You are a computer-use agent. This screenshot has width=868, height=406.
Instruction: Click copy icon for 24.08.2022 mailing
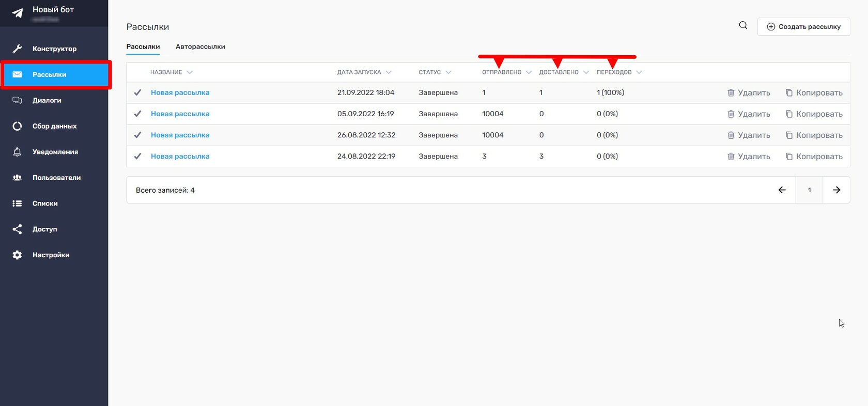coord(789,156)
